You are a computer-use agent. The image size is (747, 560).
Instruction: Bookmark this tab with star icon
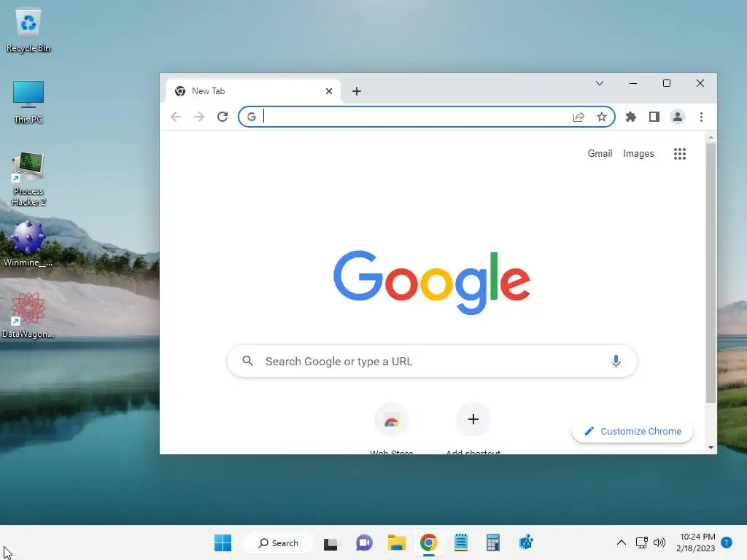602,117
